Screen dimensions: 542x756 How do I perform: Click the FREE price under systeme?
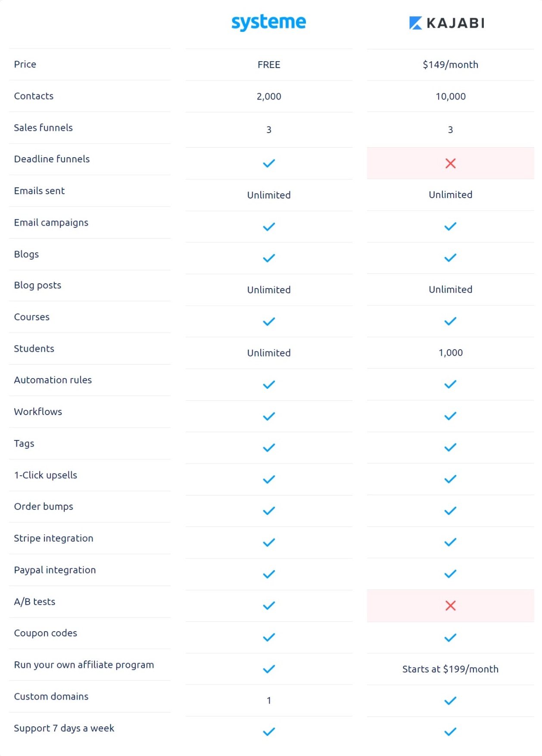coord(269,65)
